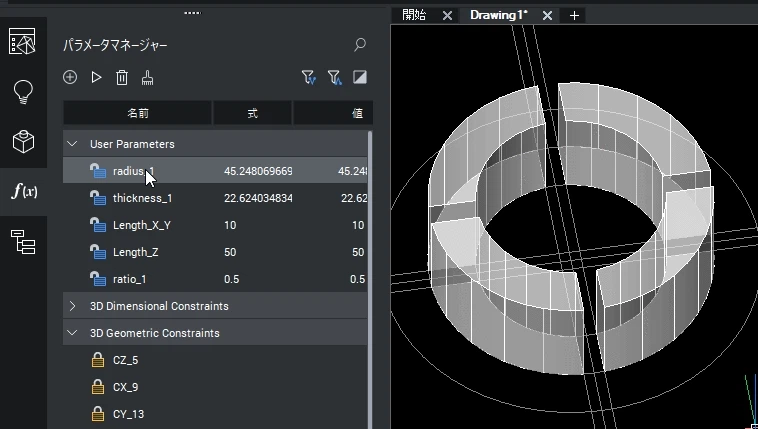The width and height of the screenshot is (758, 429).
Task: Toggle the second filter icon in toolbar
Action: point(335,77)
